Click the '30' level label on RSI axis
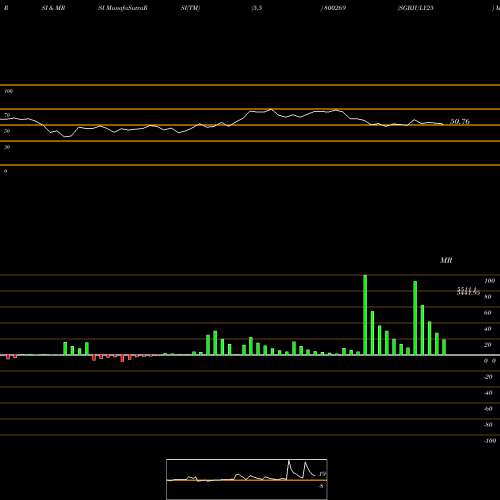Screen dimensions: 500x500 (x=7, y=147)
